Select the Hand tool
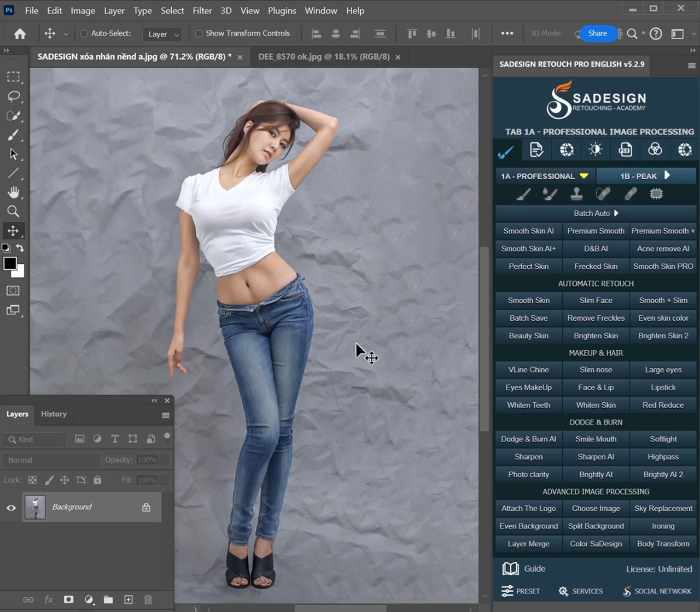 coord(13,192)
